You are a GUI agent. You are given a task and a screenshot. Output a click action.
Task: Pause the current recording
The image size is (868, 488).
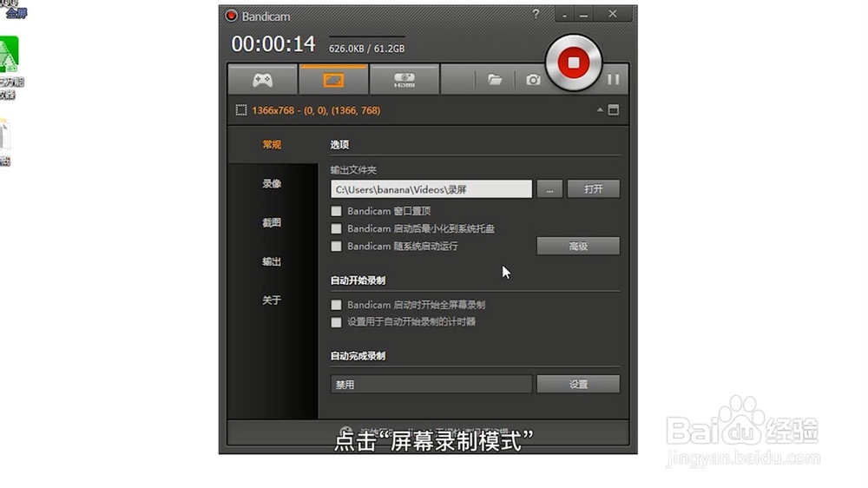pos(614,79)
